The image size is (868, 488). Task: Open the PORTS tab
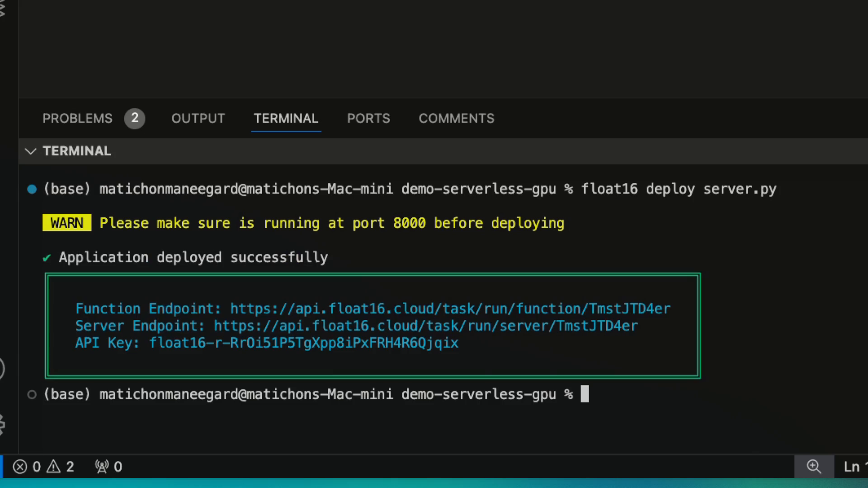pos(368,118)
